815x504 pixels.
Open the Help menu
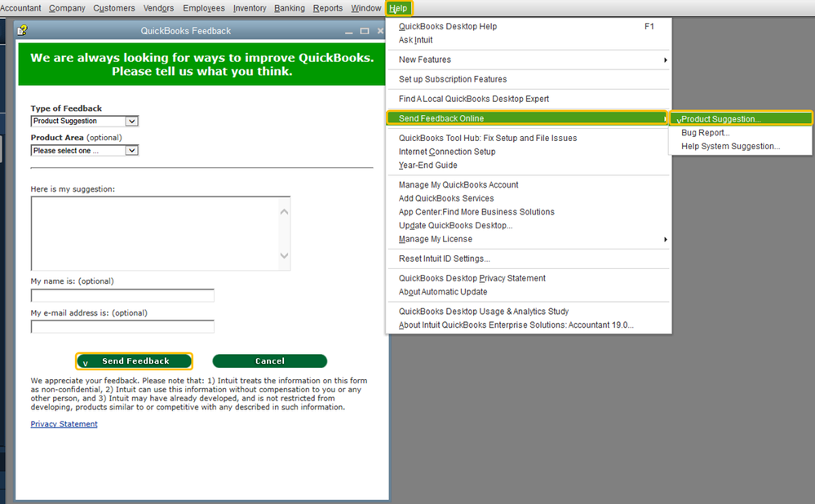398,8
